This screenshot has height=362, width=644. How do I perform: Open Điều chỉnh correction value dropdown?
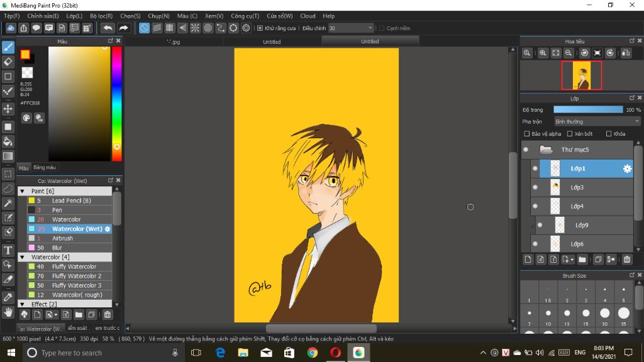[x=351, y=28]
